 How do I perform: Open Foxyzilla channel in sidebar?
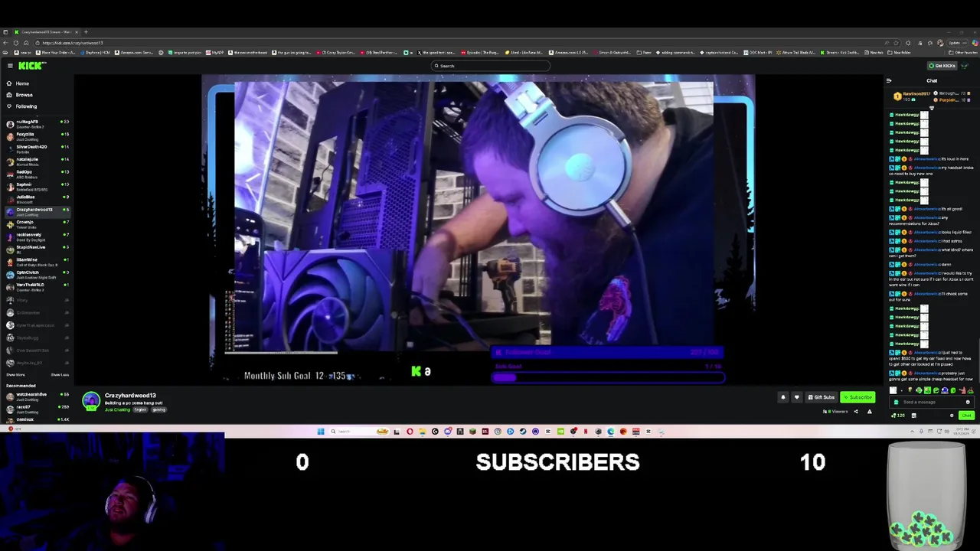[x=37, y=135]
